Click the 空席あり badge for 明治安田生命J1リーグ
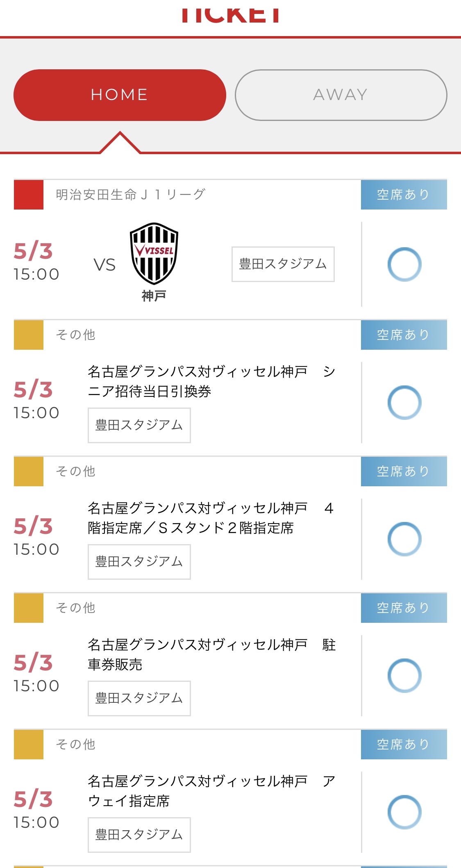The image size is (461, 868). 404,195
